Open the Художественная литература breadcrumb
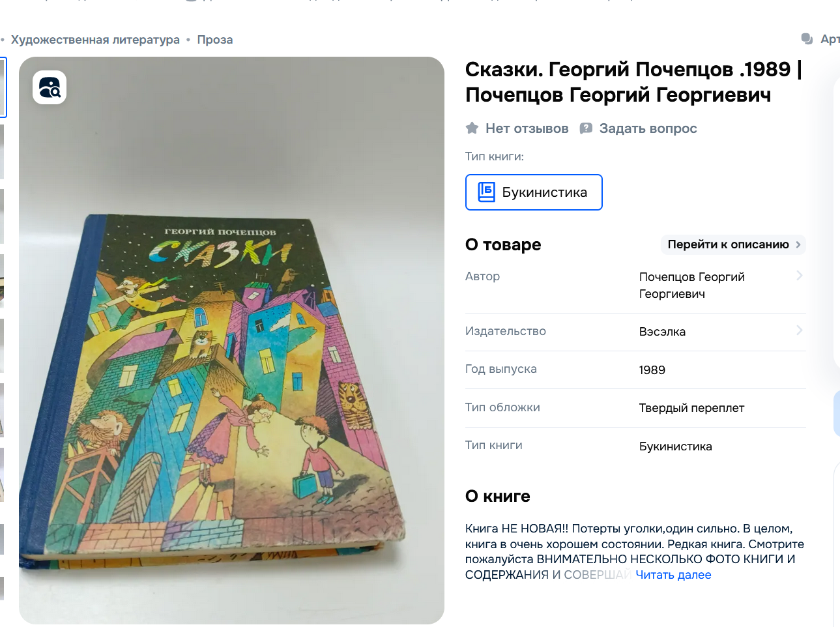Image resolution: width=840 pixels, height=627 pixels. [95, 40]
